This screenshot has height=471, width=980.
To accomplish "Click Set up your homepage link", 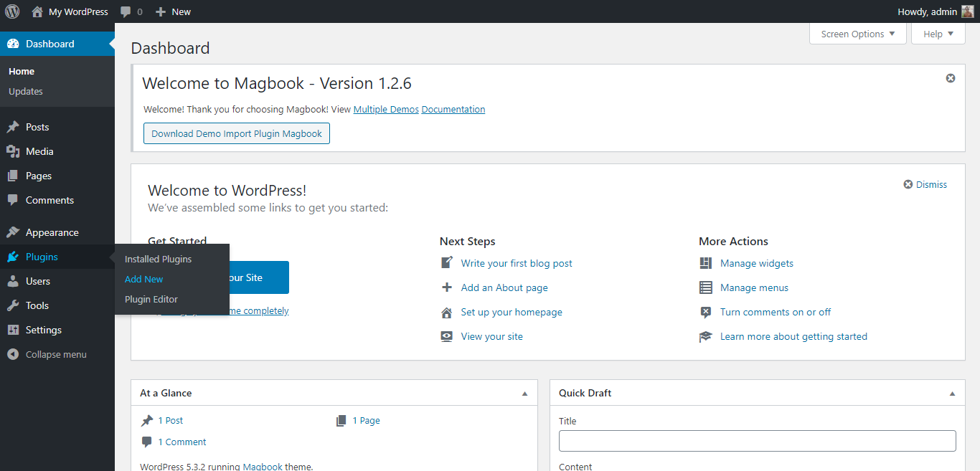I will [512, 312].
